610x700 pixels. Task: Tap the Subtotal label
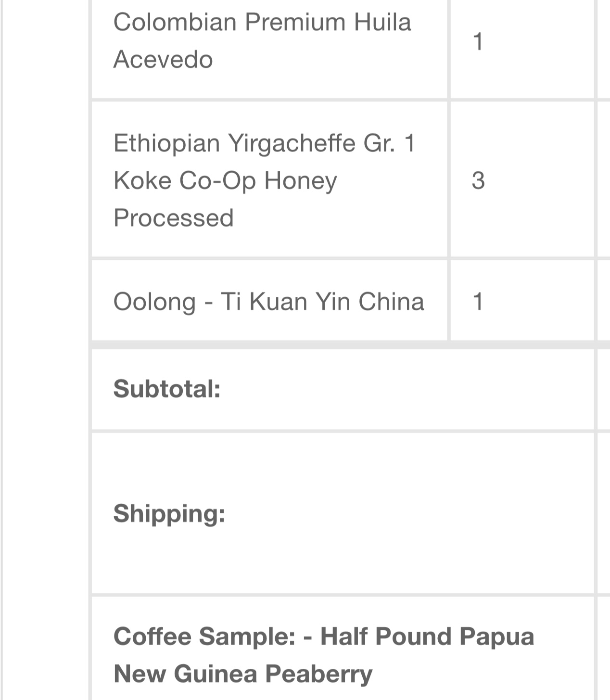(x=167, y=388)
